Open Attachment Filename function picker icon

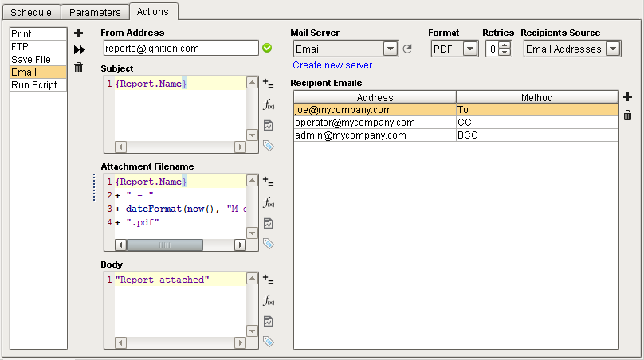coord(269,202)
